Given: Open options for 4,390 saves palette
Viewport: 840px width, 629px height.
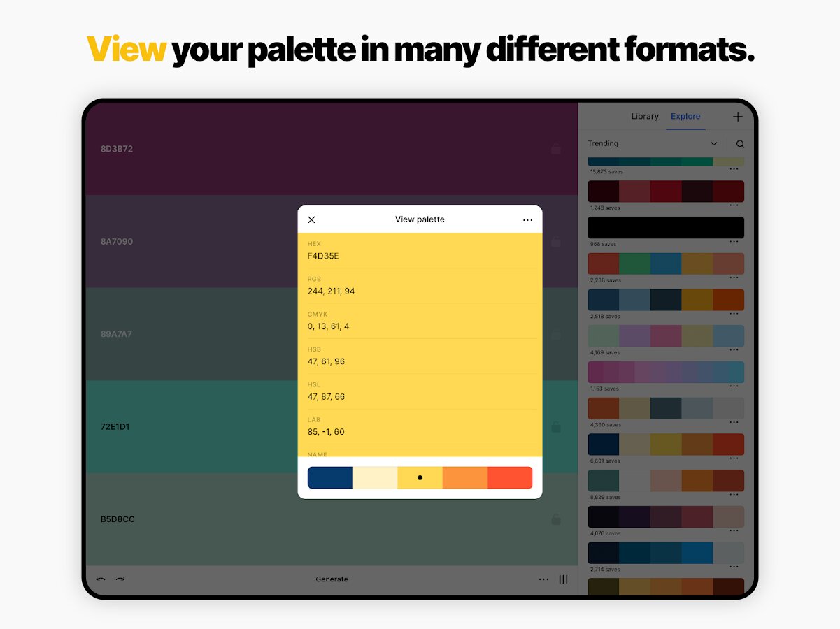Looking at the screenshot, I should tap(734, 422).
